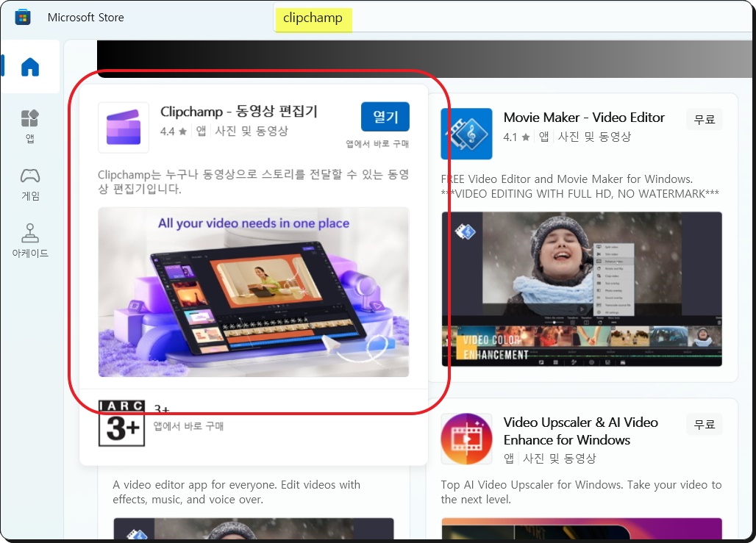Screen dimensions: 756x543
Task: Click the 열기 (Open) button for Clipchamp
Action: (385, 117)
